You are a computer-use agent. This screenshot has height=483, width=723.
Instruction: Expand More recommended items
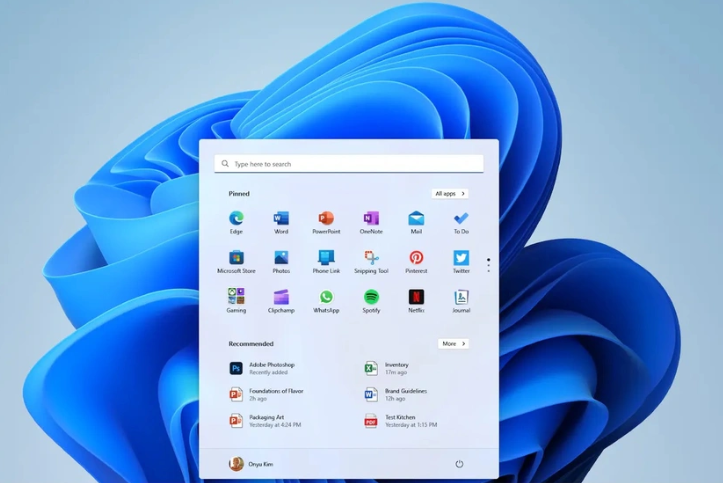click(x=453, y=343)
